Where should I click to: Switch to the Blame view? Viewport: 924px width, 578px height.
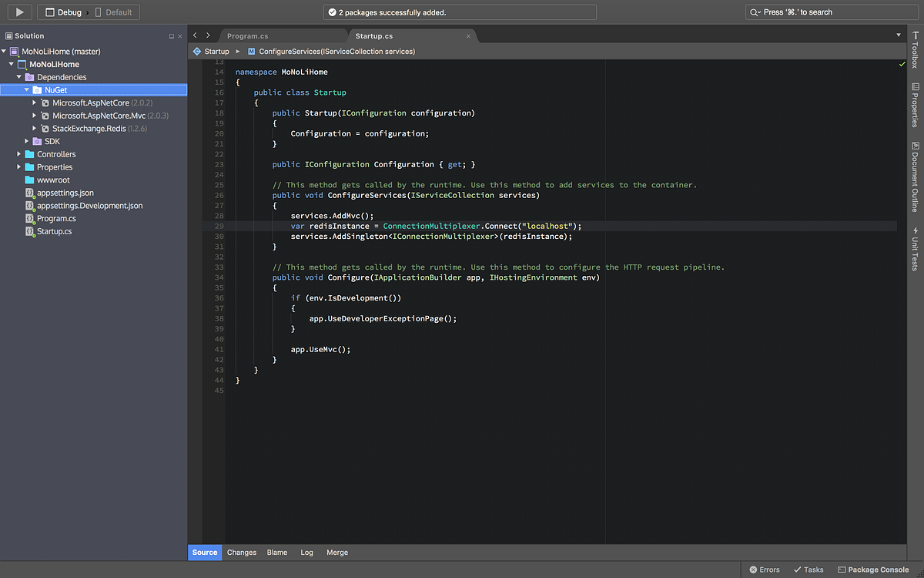pyautogui.click(x=276, y=552)
